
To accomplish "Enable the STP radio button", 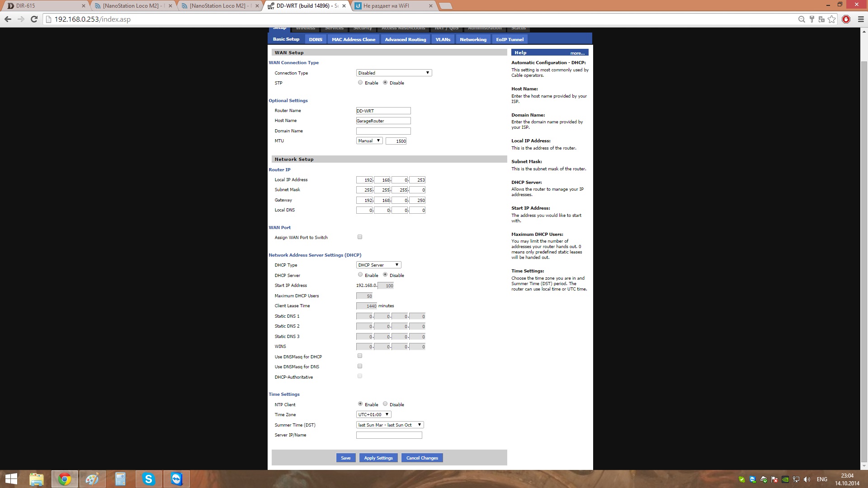I will click(x=360, y=83).
